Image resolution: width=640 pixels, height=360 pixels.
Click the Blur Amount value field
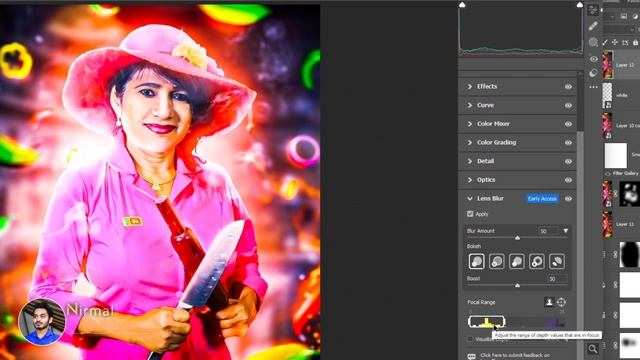(549, 231)
